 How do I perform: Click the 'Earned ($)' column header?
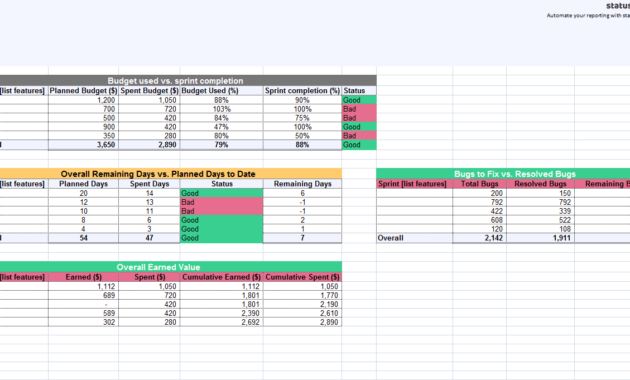[83, 277]
